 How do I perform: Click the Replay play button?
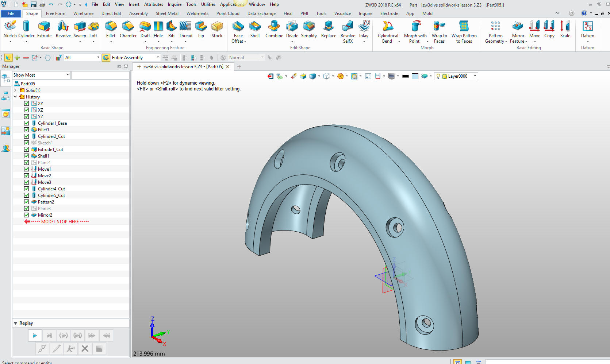35,336
